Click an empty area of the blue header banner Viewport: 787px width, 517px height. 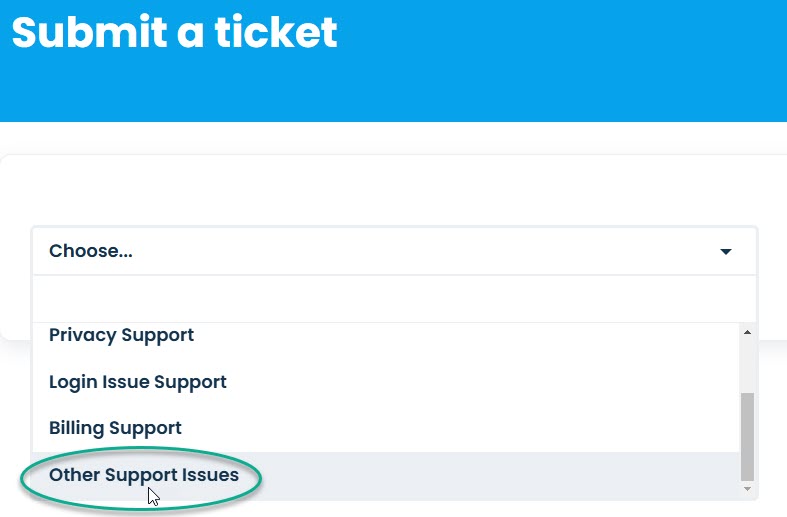(x=552, y=60)
